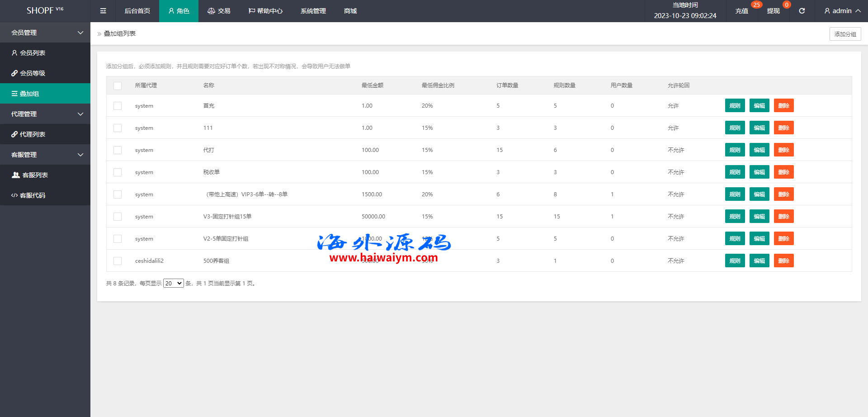Click the hamburger menu collapse icon
868x417 pixels.
[x=103, y=11]
